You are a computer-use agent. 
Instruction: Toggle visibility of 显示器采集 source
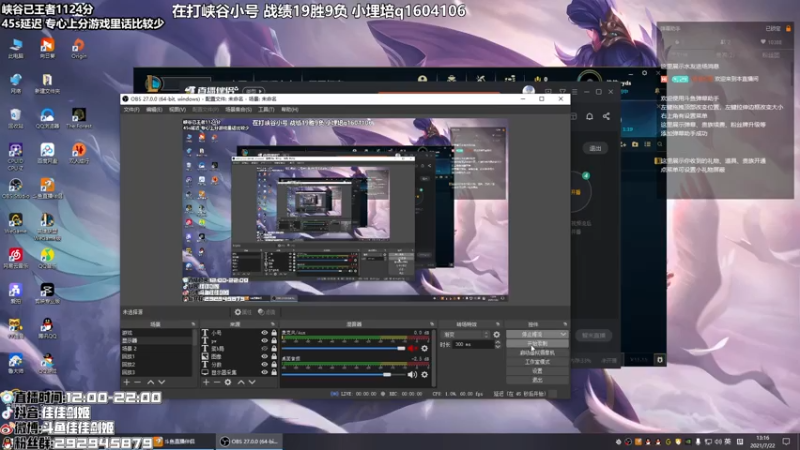264,372
